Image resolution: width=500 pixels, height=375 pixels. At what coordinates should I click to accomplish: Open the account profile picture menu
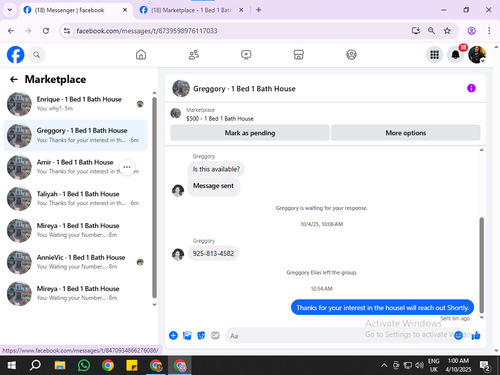[477, 55]
